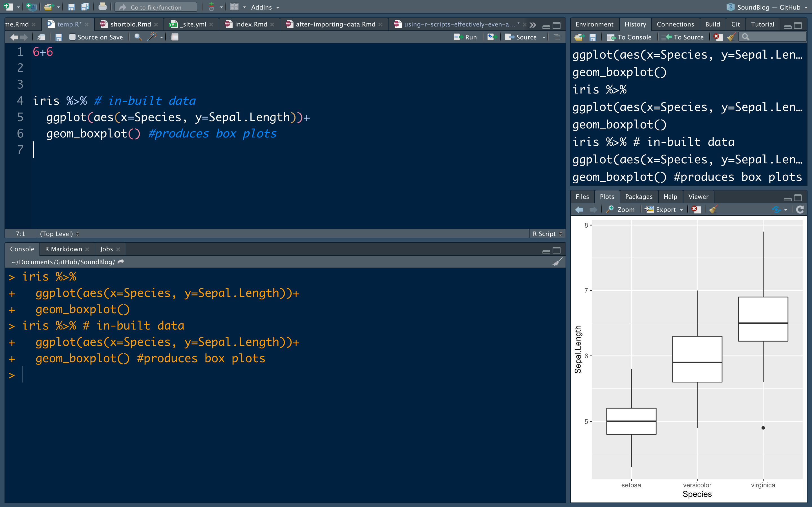The height and width of the screenshot is (507, 812).
Task: Click the History tab in top-right panel
Action: (636, 23)
